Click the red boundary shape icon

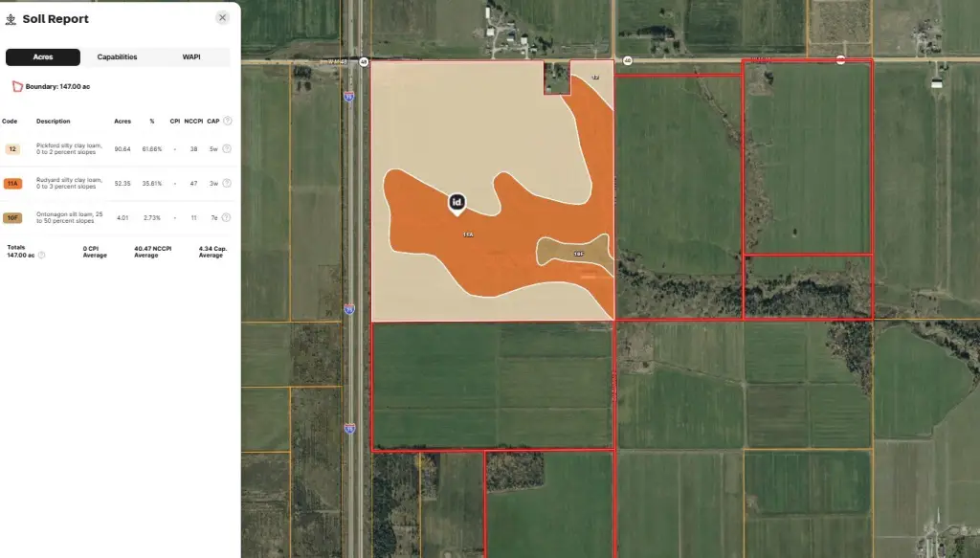pyautogui.click(x=16, y=87)
